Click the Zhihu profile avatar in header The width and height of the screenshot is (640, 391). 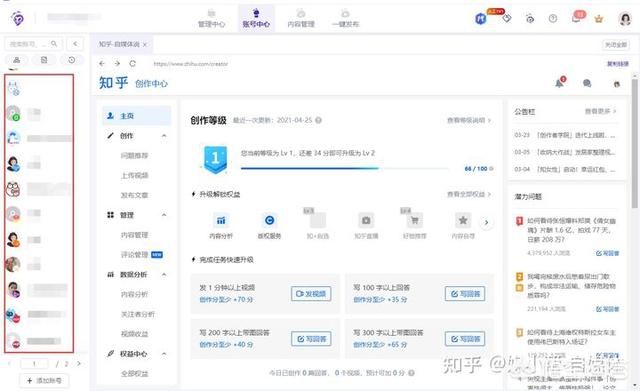pyautogui.click(x=617, y=84)
